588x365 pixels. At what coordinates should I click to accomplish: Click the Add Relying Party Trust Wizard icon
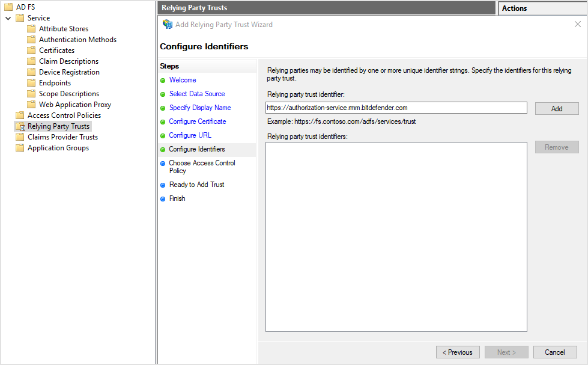coord(168,24)
